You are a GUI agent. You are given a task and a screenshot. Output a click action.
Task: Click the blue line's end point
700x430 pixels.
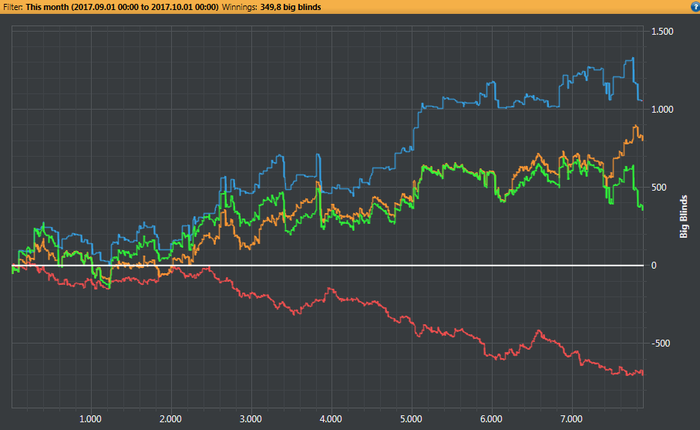coord(642,100)
